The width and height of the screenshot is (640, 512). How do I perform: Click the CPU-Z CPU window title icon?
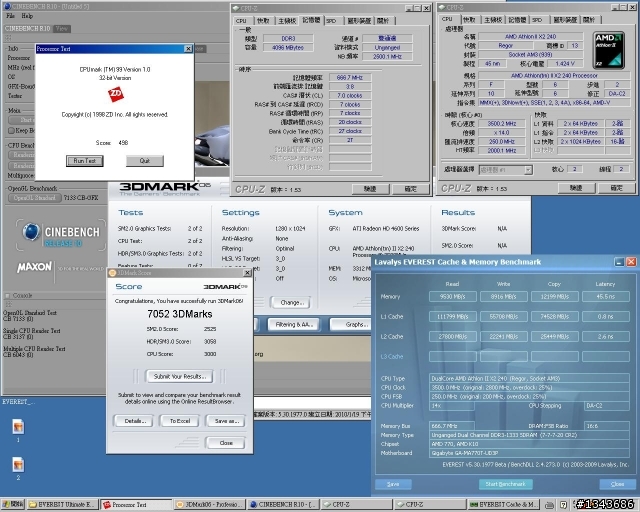pos(441,7)
